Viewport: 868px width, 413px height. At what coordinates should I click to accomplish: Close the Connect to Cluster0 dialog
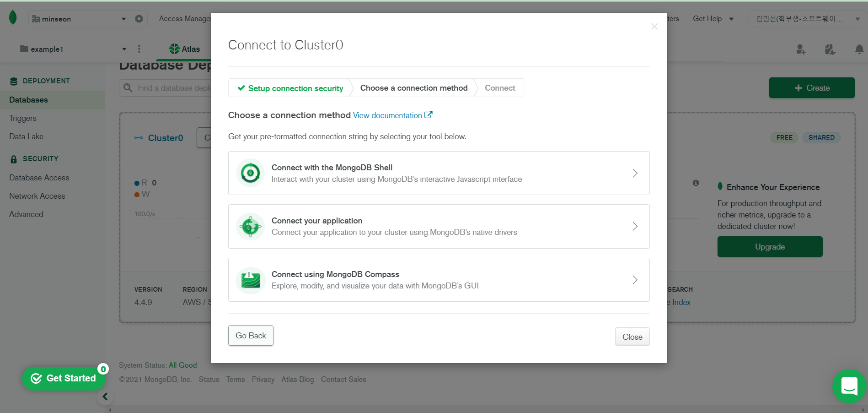[x=654, y=27]
